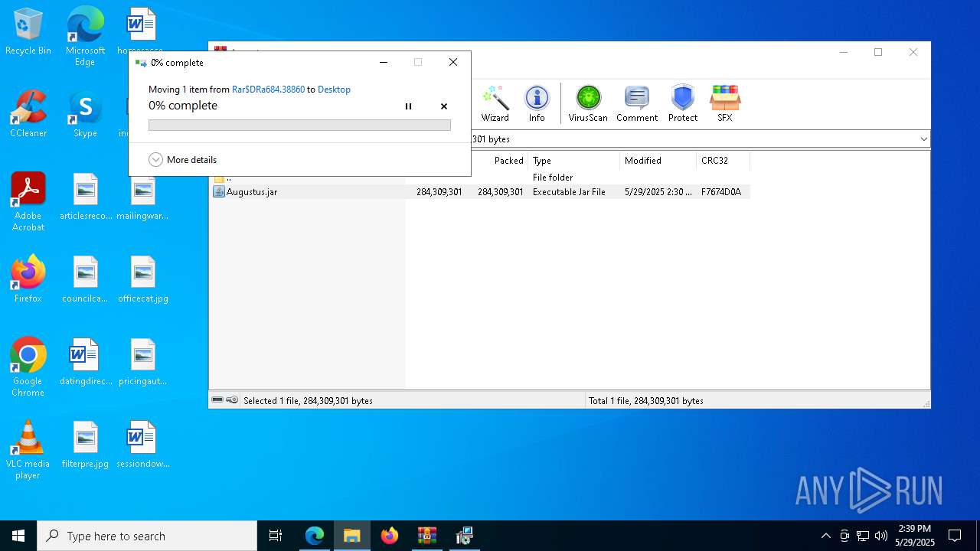Sort by Type column
Viewport: 980px width, 551px height.
574,161
